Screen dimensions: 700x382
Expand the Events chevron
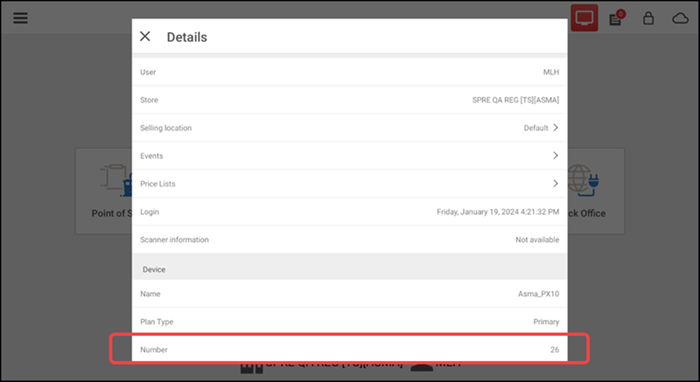tap(555, 155)
